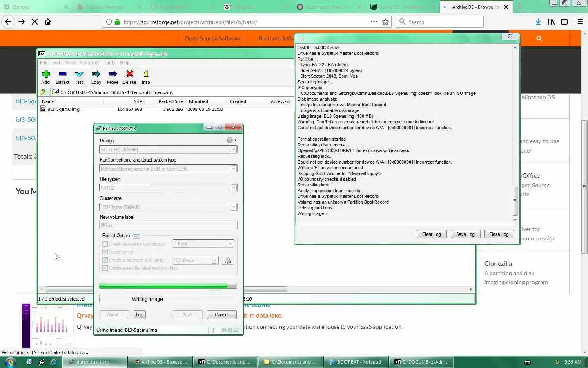This screenshot has width=588, height=368.
Task: Open the Partition scheme dropdown
Action: 234,169
